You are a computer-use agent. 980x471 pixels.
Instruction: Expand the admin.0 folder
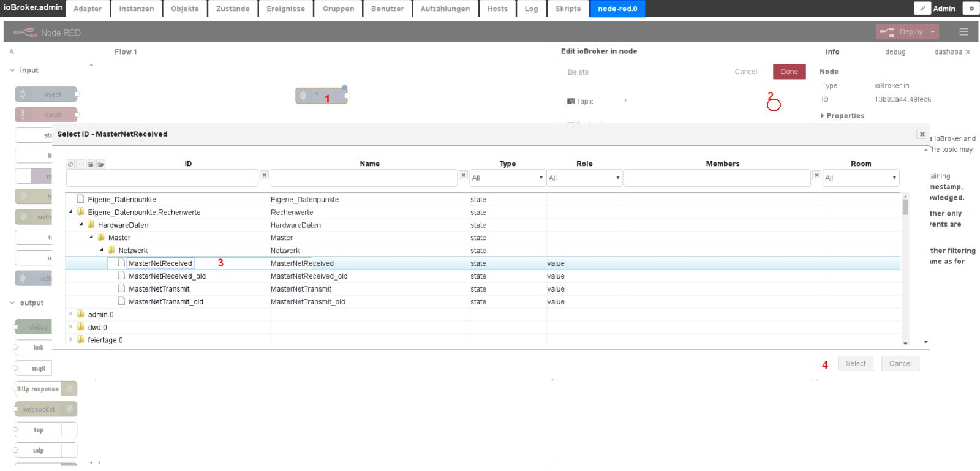click(x=71, y=314)
